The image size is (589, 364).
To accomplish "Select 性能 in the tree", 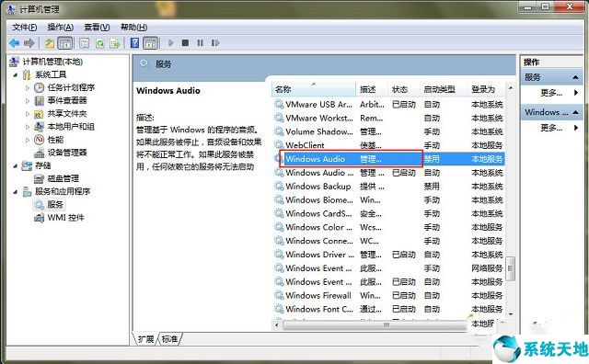I will [55, 140].
